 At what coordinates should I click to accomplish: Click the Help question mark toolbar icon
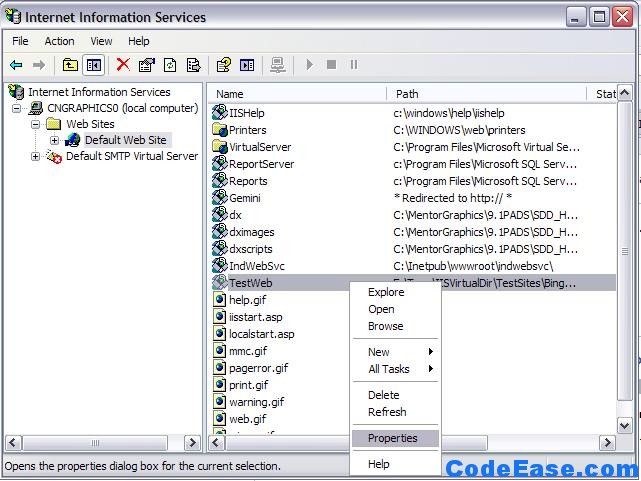click(x=224, y=65)
